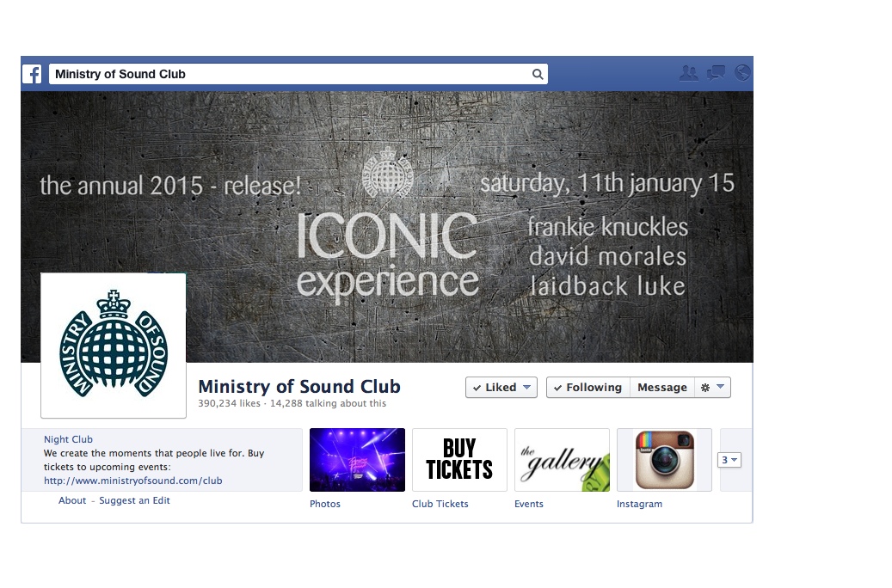Open the Instagram camera app icon

pos(664,460)
